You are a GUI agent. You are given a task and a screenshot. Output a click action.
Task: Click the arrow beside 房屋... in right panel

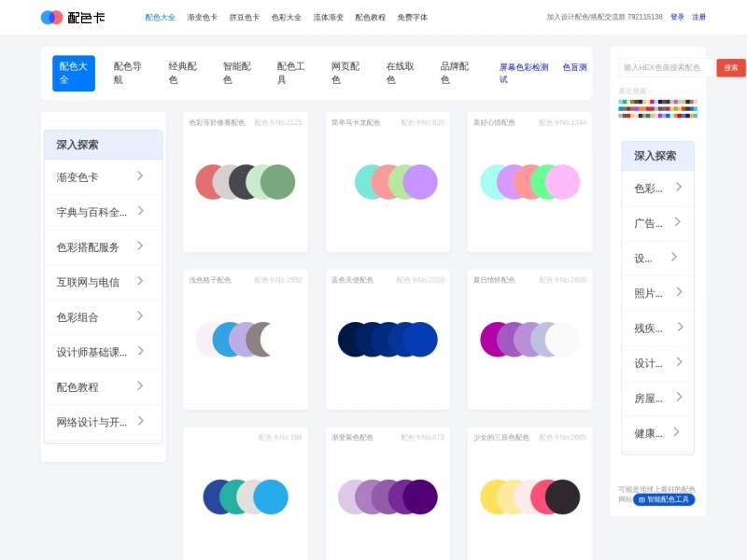(x=679, y=397)
